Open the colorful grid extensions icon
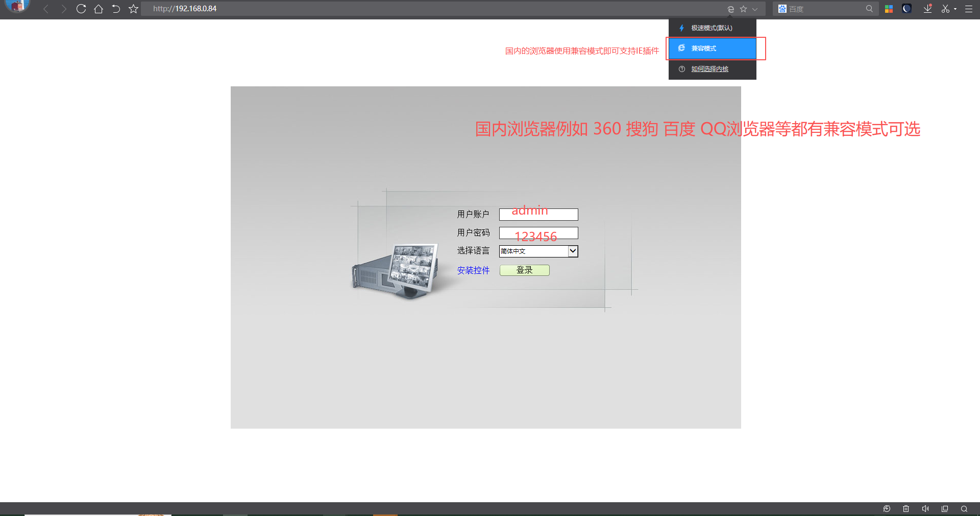This screenshot has height=516, width=980. pyautogui.click(x=889, y=9)
